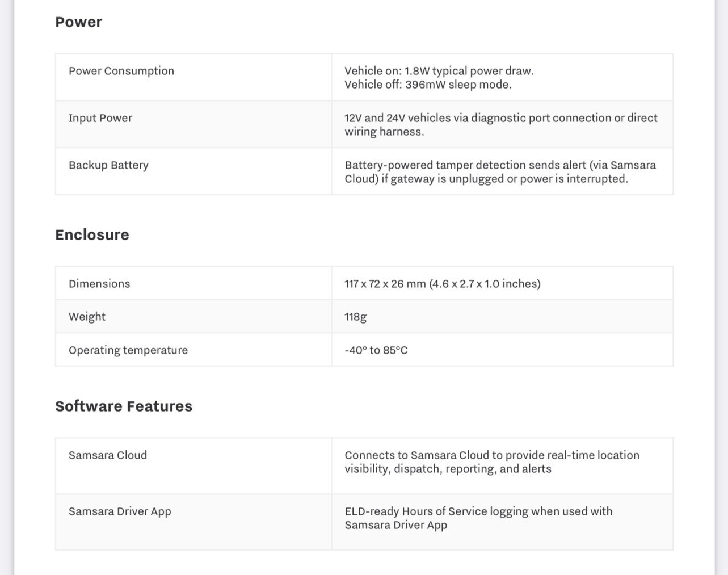Select the Samsara Driver App label
Screen dimensions: 728x575
pos(120,511)
